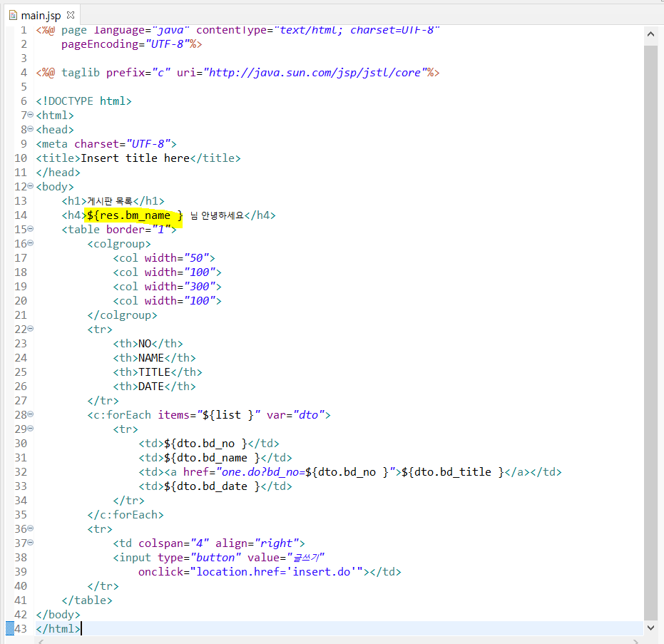The height and width of the screenshot is (644, 664).
Task: Click the <th>TITLE</th> header code
Action: click(158, 372)
